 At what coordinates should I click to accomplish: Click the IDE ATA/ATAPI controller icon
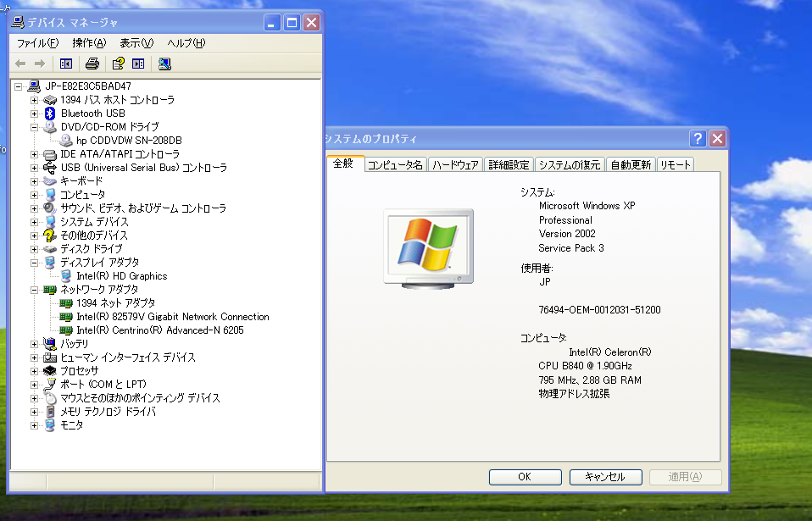pos(50,154)
